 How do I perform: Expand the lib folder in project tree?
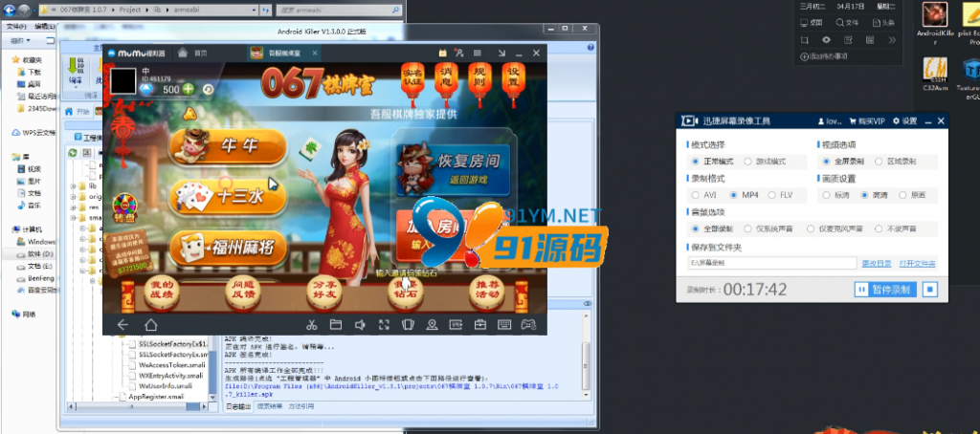pyautogui.click(x=73, y=186)
